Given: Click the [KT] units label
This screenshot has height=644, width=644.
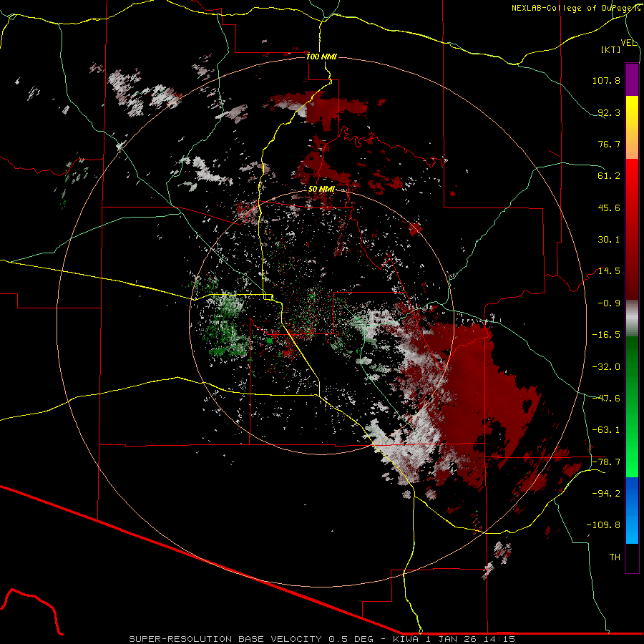Looking at the screenshot, I should 611,49.
